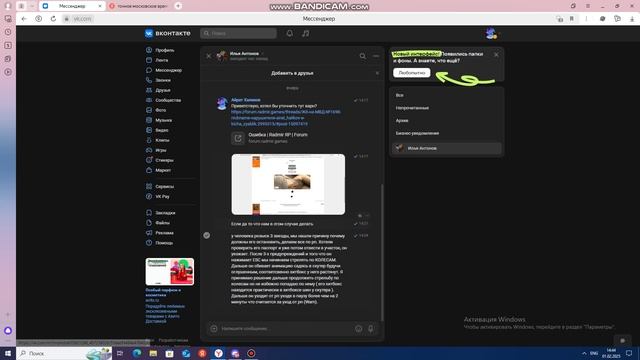Search within the conversation

pos(362,56)
